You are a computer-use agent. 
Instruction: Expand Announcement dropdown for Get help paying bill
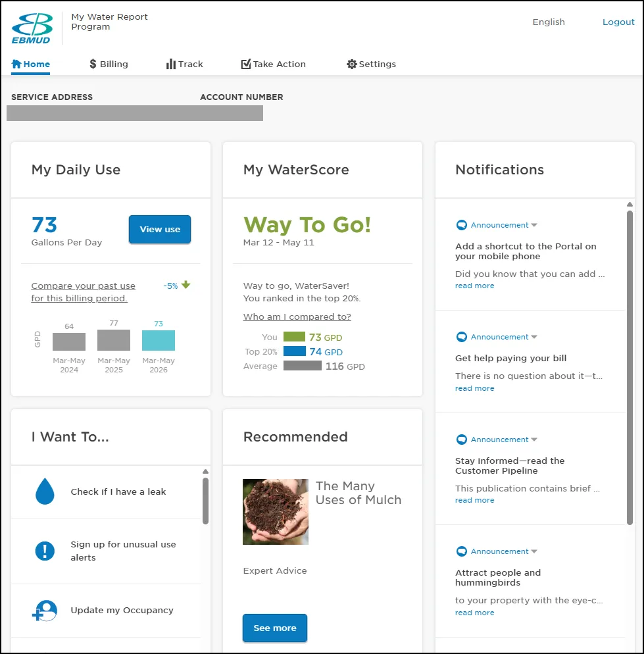point(534,337)
